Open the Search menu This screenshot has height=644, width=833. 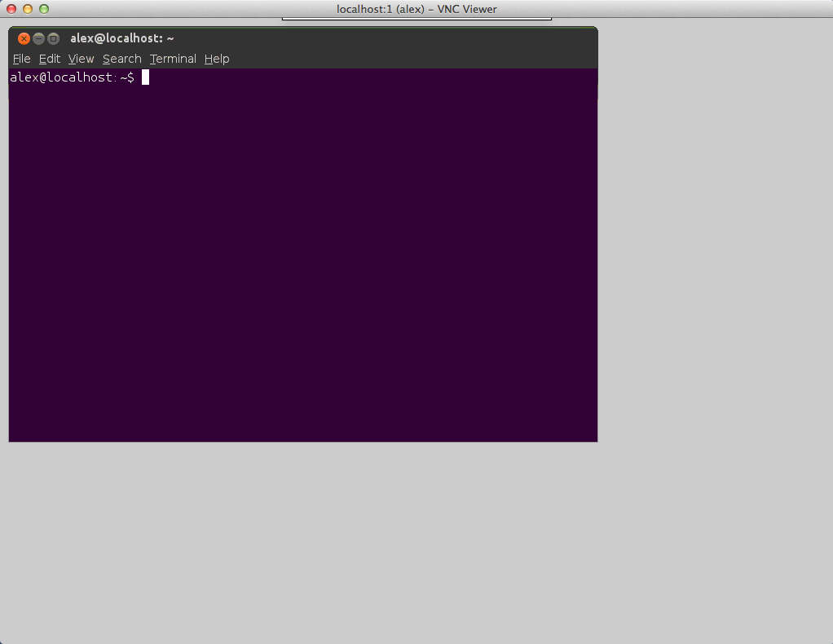121,59
